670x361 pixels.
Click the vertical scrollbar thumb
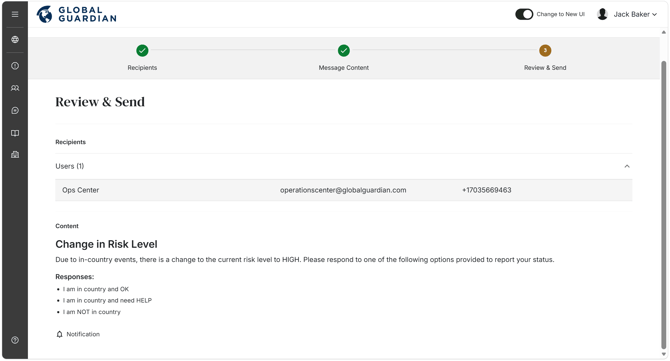[664, 205]
